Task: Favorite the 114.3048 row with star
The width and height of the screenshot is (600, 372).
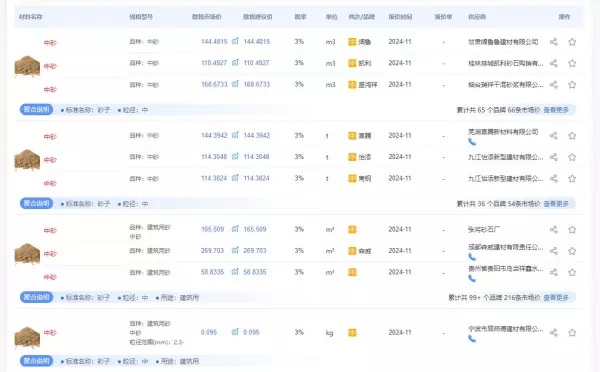Action: [x=572, y=157]
